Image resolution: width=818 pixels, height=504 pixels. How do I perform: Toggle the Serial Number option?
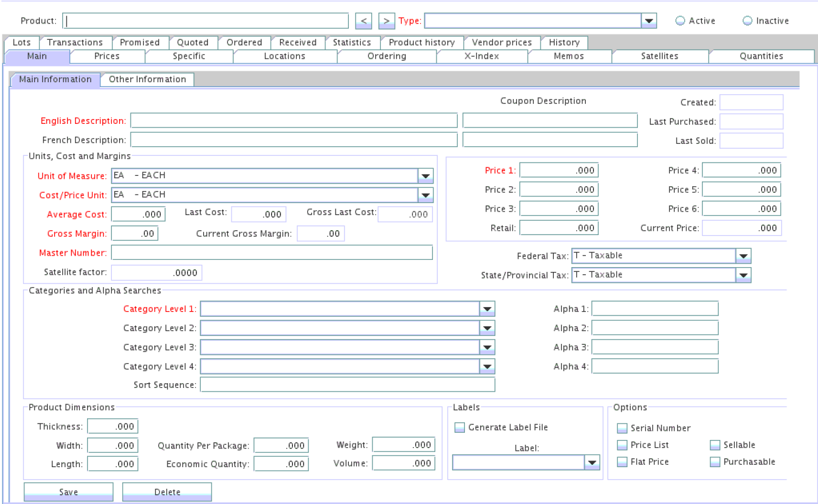pos(622,428)
